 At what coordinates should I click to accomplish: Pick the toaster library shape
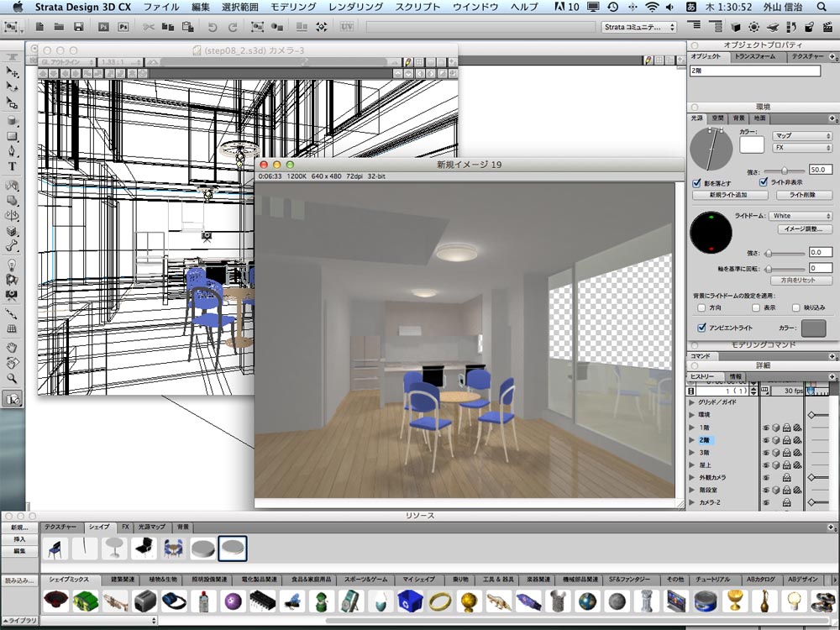[x=144, y=601]
